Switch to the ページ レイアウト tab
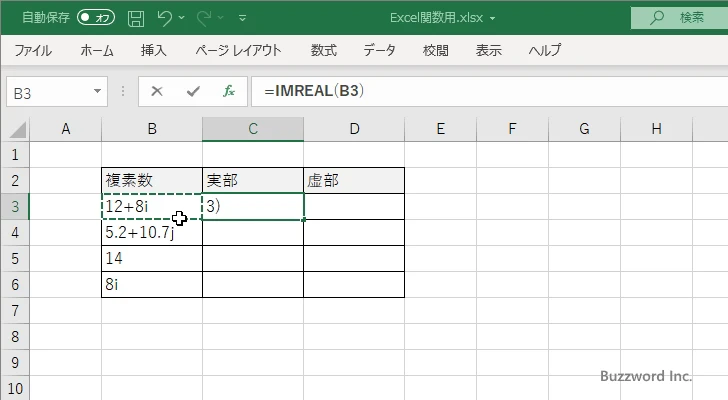728x400 pixels. tap(238, 50)
